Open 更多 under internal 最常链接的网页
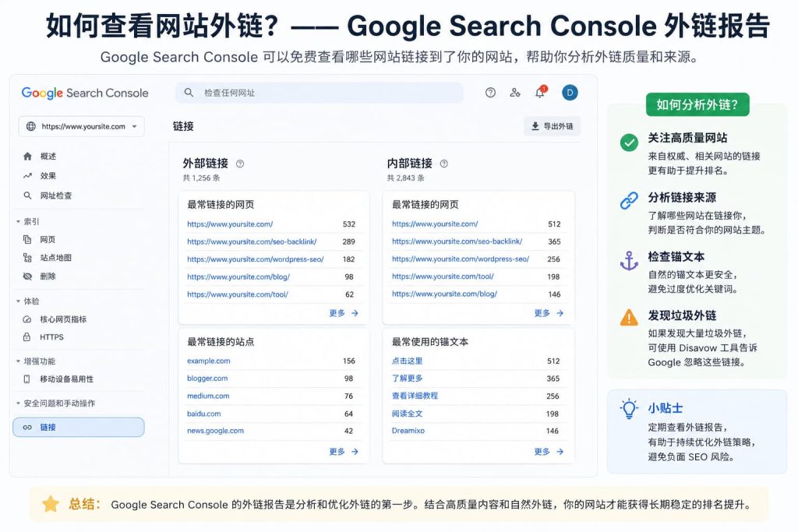 tap(549, 313)
